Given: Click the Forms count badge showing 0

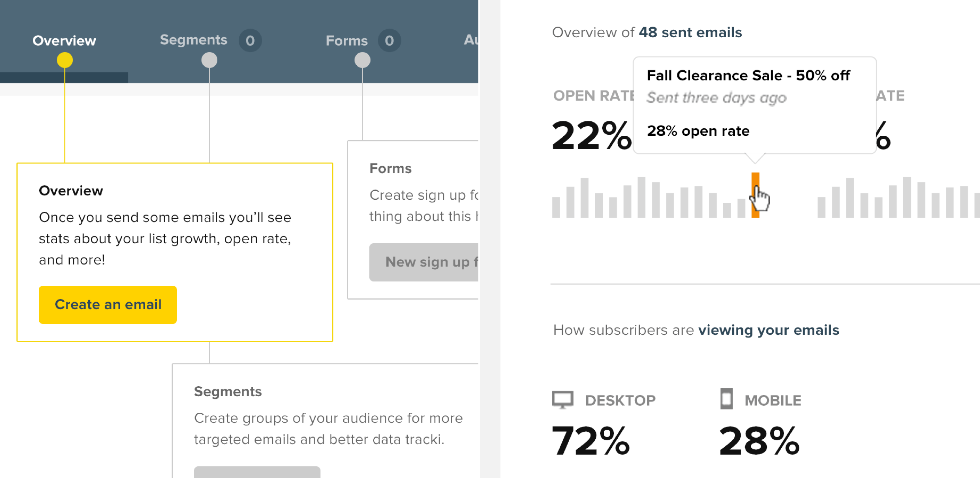Looking at the screenshot, I should (389, 40).
